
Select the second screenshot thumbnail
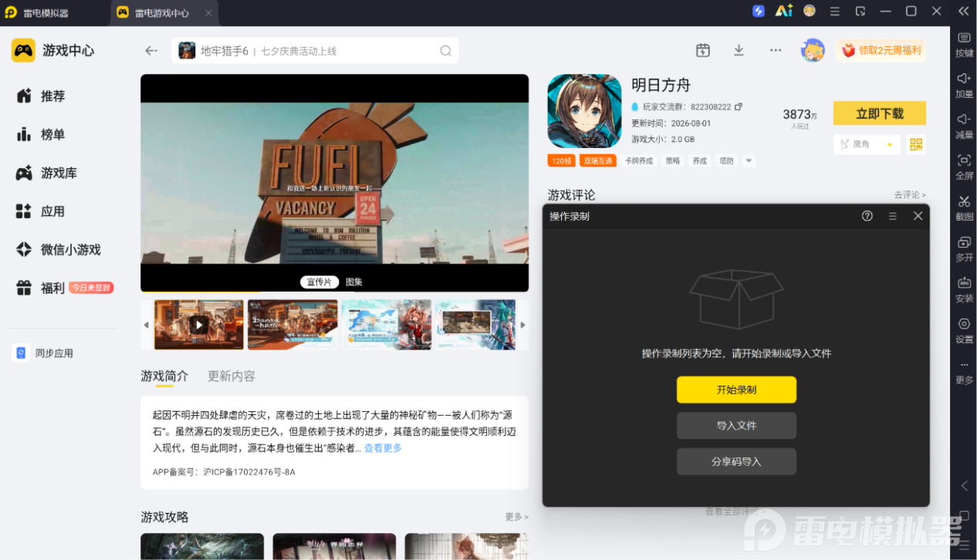click(292, 325)
